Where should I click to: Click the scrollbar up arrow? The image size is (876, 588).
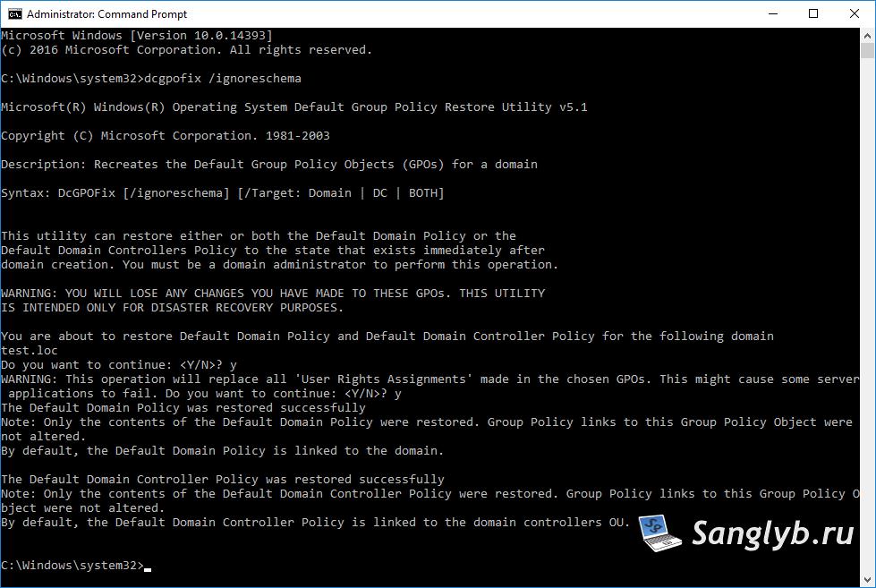tap(867, 35)
